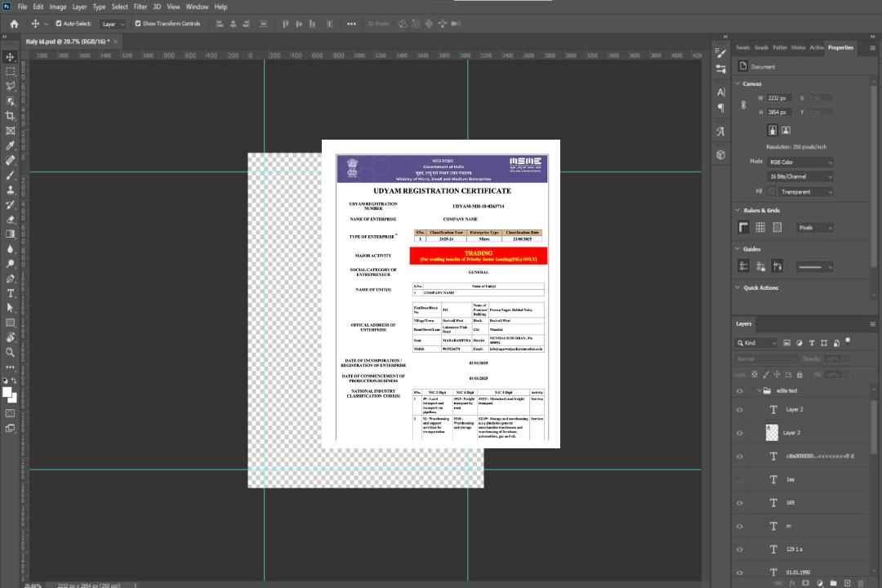
Task: Select the Horizontal Type tool
Action: pyautogui.click(x=10, y=293)
